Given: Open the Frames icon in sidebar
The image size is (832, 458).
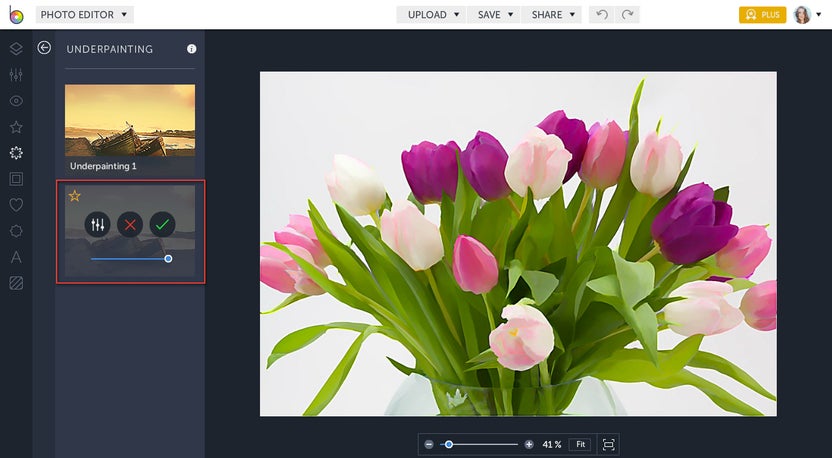Looking at the screenshot, I should point(16,179).
